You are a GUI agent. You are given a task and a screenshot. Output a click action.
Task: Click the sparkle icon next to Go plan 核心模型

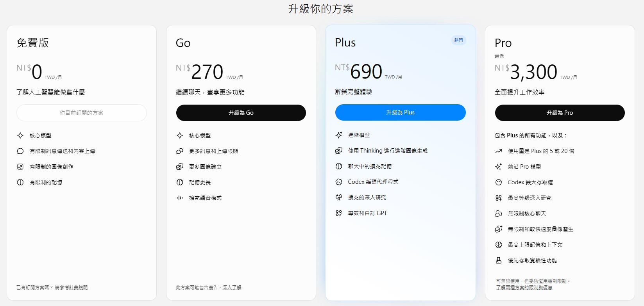pyautogui.click(x=180, y=135)
